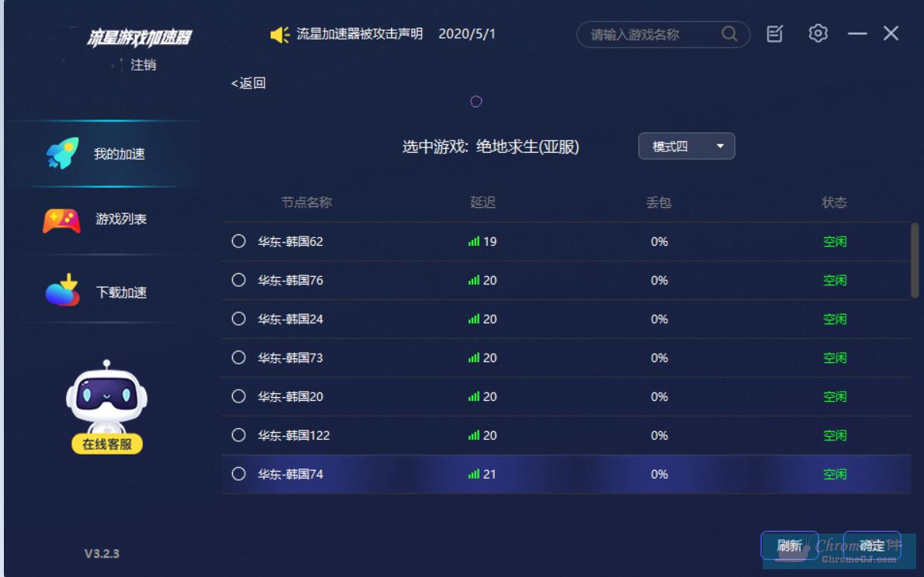924x577 pixels.
Task: Click signal bars icon for 华东-韩国76
Action: pos(474,280)
